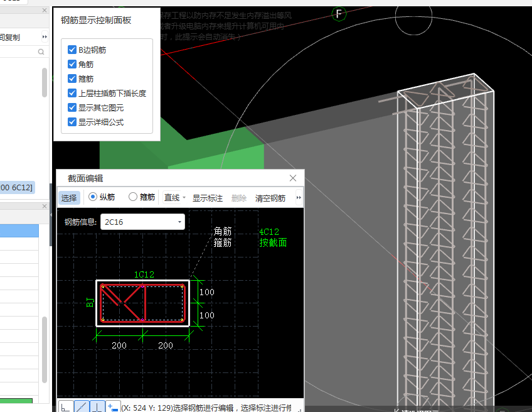Image resolution: width=532 pixels, height=412 pixels.
Task: Toggle the B边钢筋 checkbox
Action: 72,50
